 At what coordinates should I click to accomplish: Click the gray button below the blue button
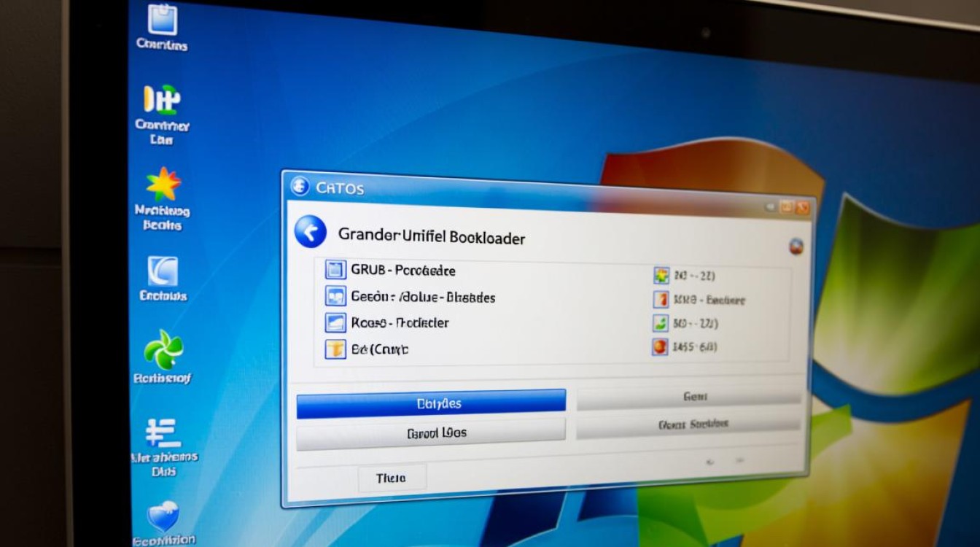[x=431, y=433]
